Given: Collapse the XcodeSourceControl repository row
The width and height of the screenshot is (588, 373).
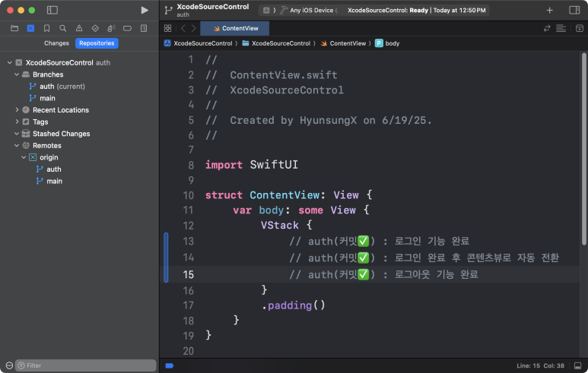Looking at the screenshot, I should [x=10, y=62].
